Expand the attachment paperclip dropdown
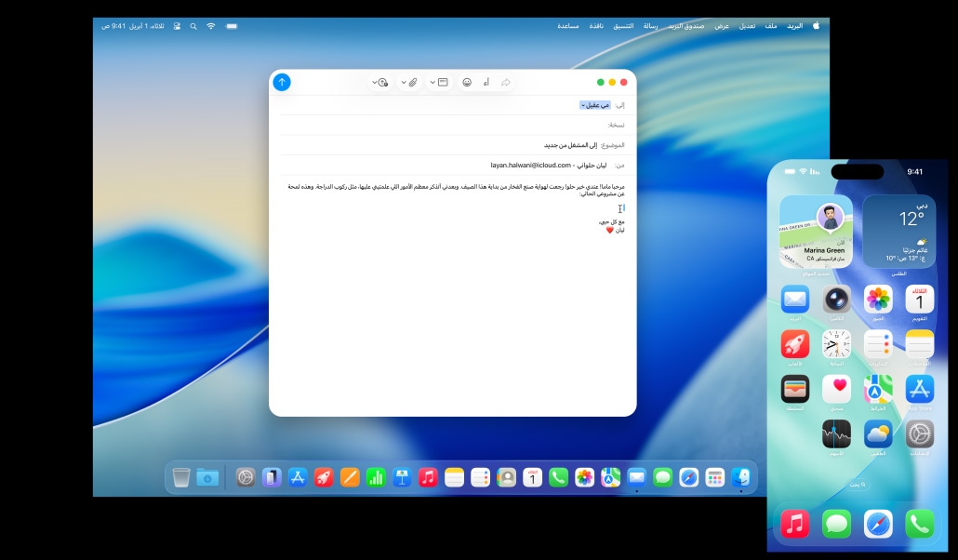Image resolution: width=958 pixels, height=560 pixels. pyautogui.click(x=404, y=82)
